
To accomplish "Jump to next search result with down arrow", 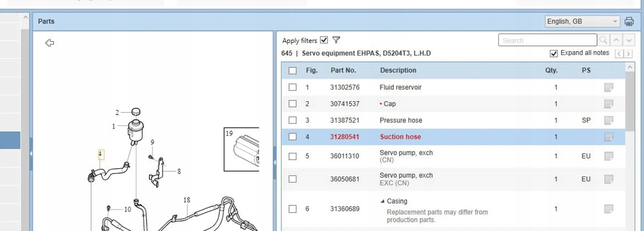I will click(x=629, y=40).
